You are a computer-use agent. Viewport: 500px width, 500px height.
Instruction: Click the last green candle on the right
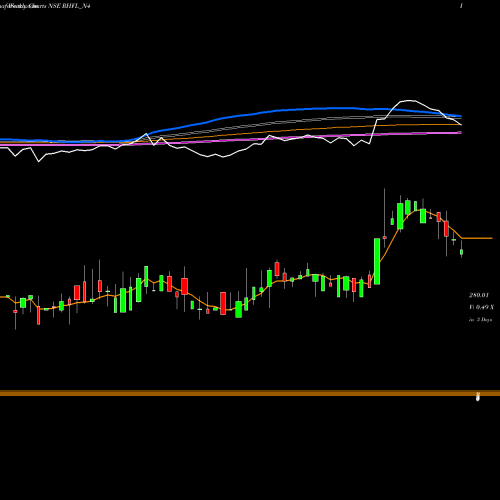pos(462,252)
